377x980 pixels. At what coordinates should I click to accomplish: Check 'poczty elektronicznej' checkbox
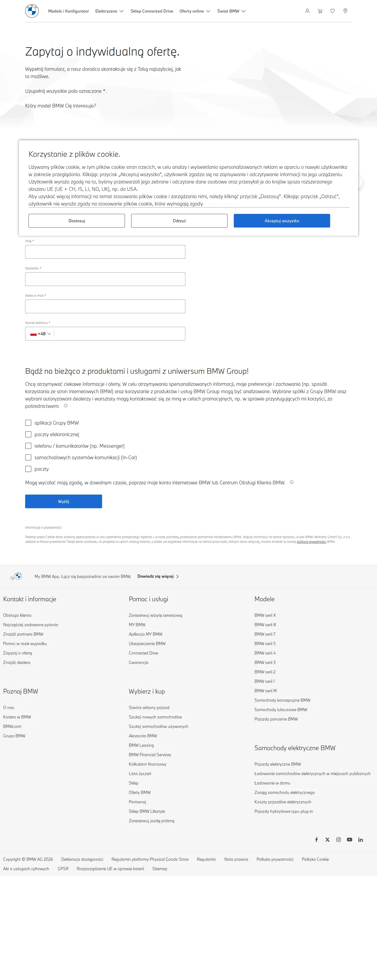pyautogui.click(x=28, y=434)
